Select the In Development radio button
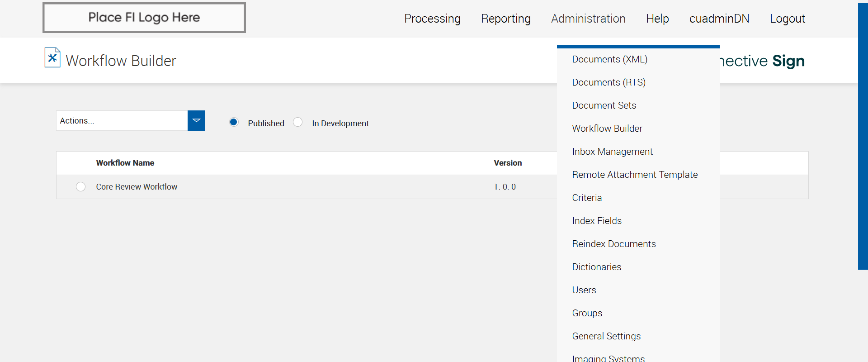 point(298,122)
